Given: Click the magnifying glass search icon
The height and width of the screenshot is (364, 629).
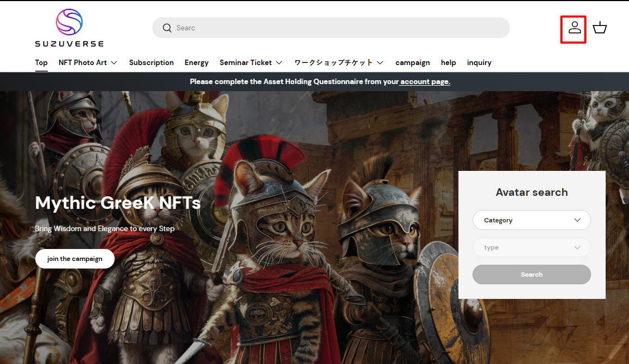Looking at the screenshot, I should pos(167,28).
